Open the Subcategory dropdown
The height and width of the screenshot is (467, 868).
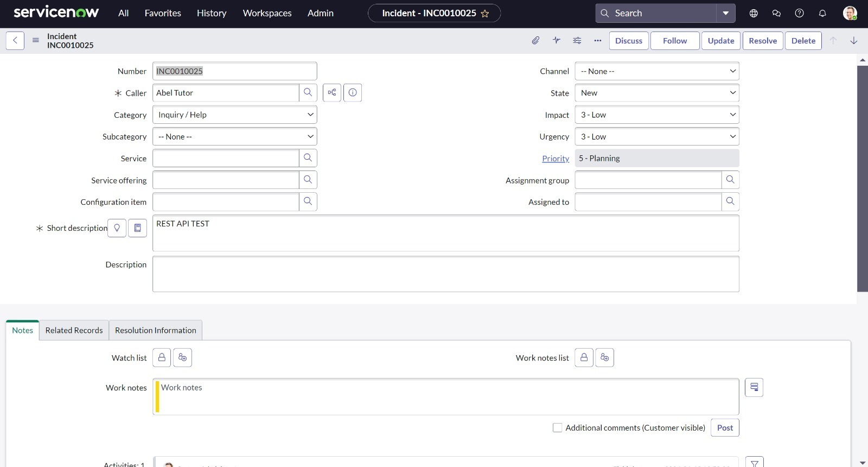[x=235, y=136]
